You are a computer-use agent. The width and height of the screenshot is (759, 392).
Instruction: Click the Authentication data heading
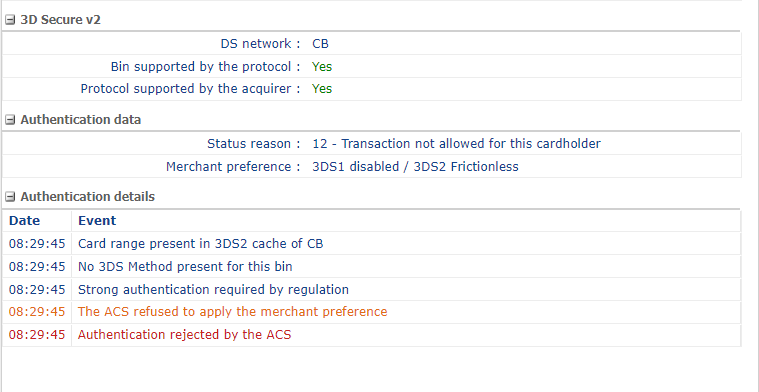point(80,120)
